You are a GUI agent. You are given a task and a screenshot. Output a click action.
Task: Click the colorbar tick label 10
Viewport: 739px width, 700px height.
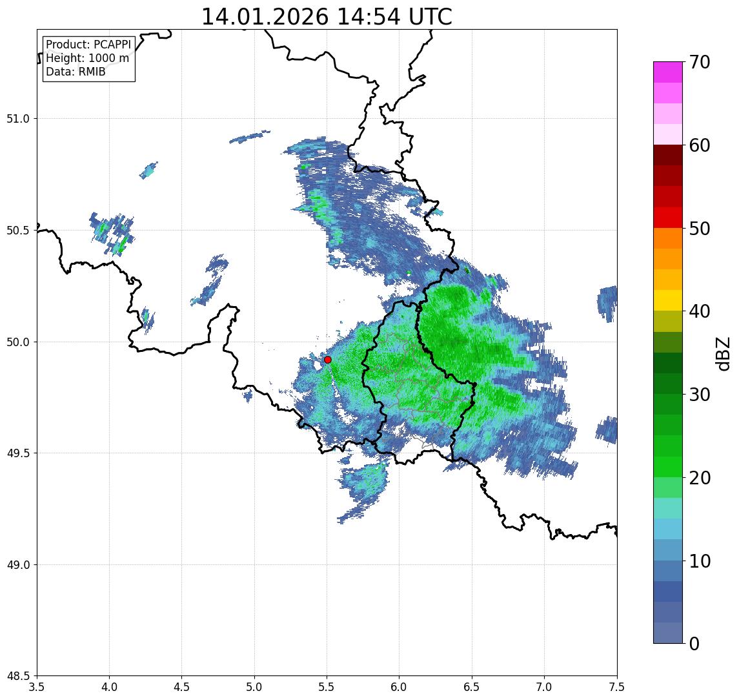(700, 561)
